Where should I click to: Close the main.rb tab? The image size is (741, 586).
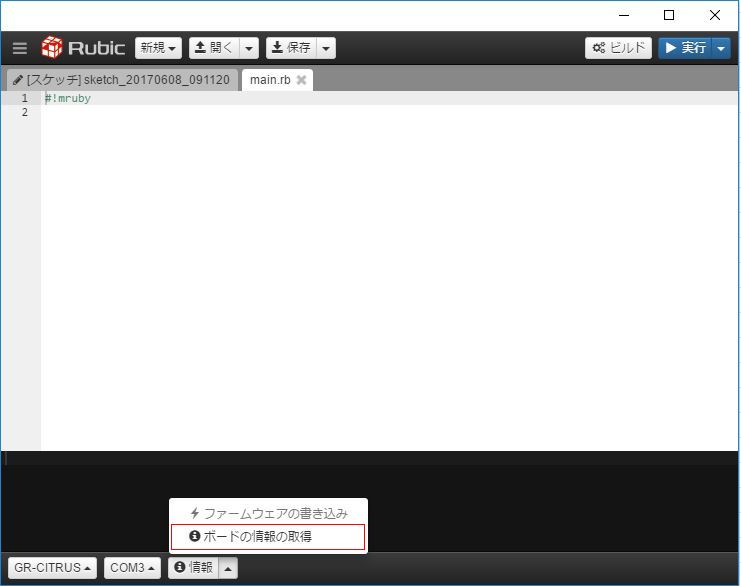click(x=301, y=80)
